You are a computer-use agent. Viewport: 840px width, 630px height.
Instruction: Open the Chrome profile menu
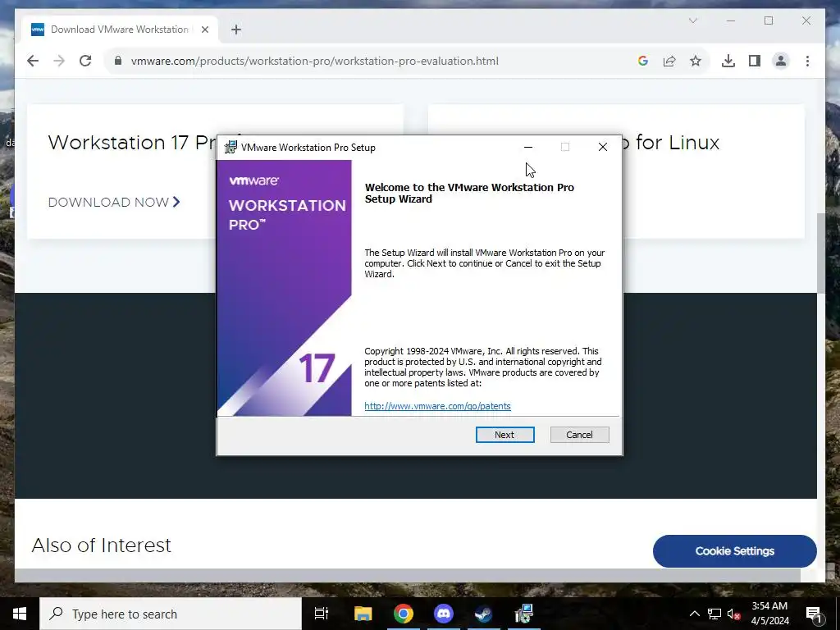[781, 61]
